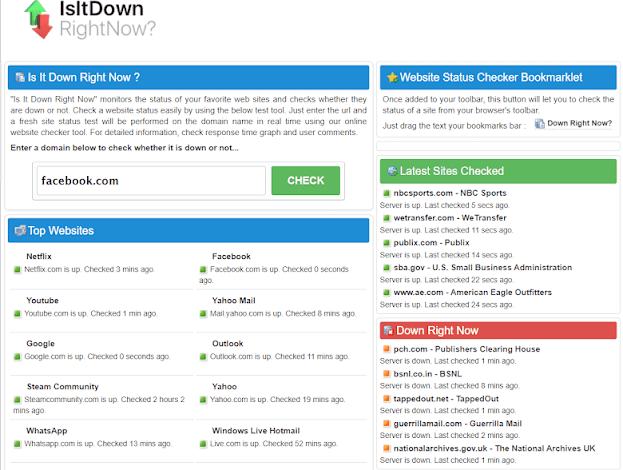Focus the domain input field containing facebook.com
623x470 pixels.
coord(151,181)
